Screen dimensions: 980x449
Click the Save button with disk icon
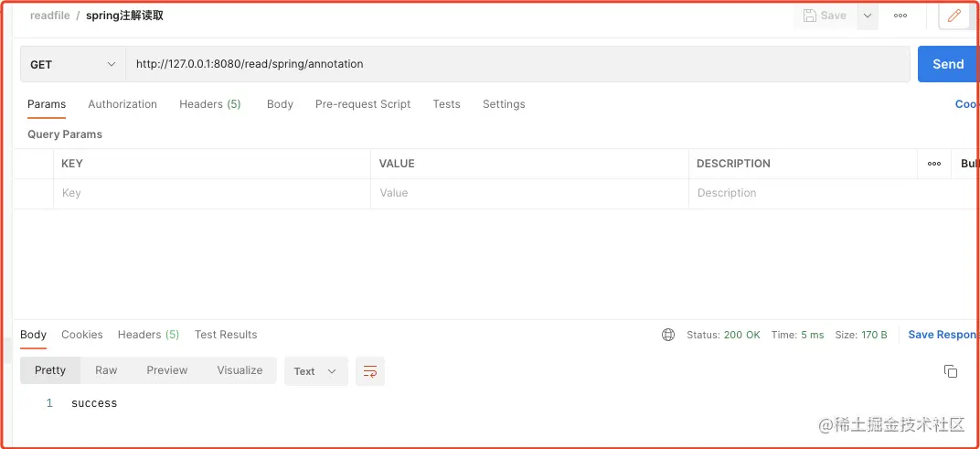(825, 16)
